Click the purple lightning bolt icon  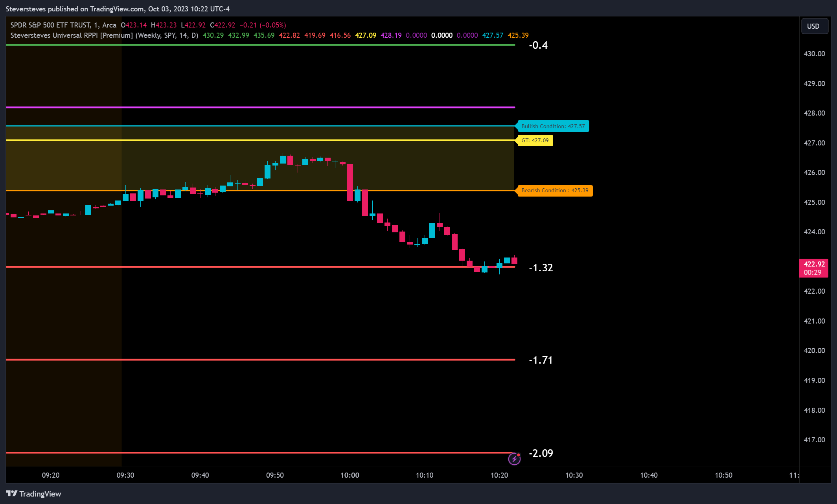pyautogui.click(x=514, y=459)
